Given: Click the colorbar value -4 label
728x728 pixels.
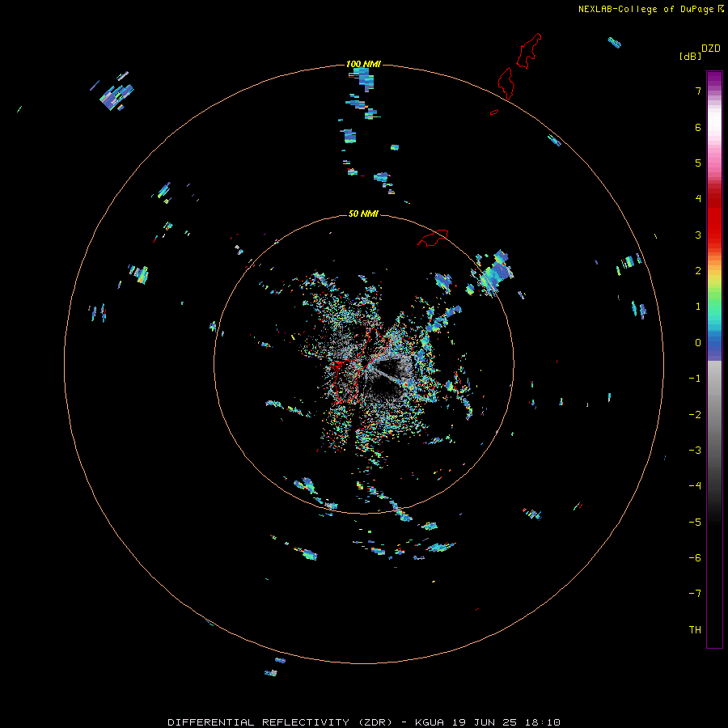Looking at the screenshot, I should [x=695, y=486].
